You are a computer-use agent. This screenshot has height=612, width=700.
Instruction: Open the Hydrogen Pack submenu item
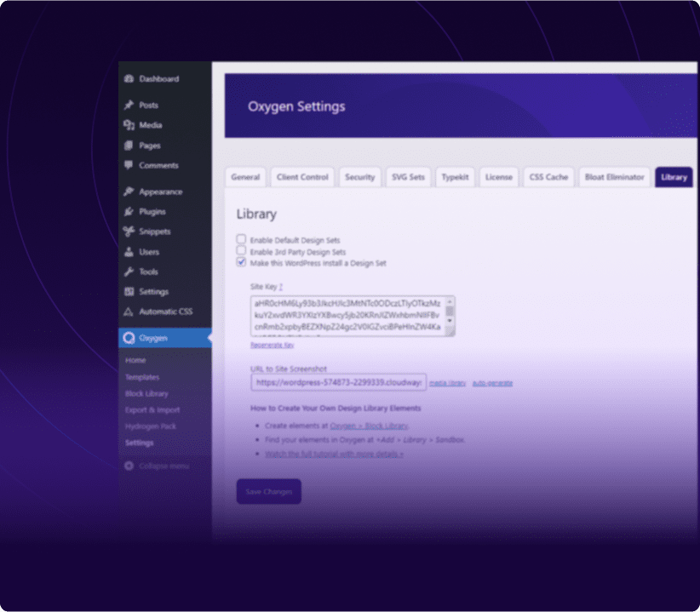[151, 426]
